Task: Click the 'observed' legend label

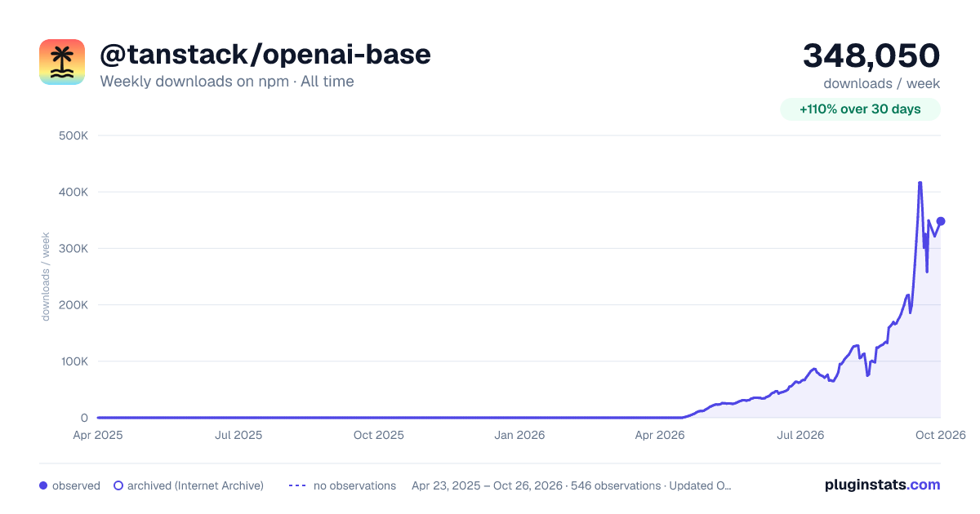Action: click(x=76, y=485)
